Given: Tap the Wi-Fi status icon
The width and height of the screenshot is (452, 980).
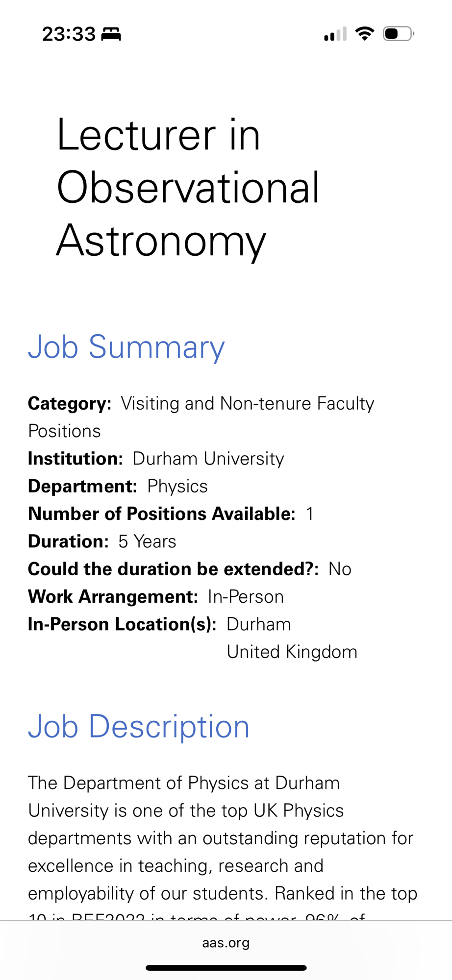Looking at the screenshot, I should 364,34.
